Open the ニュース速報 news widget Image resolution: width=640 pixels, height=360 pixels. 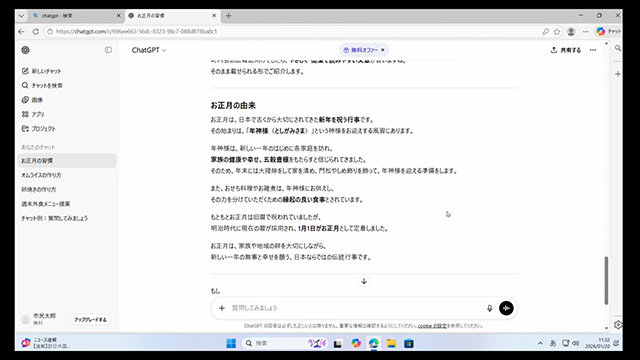(x=46, y=343)
